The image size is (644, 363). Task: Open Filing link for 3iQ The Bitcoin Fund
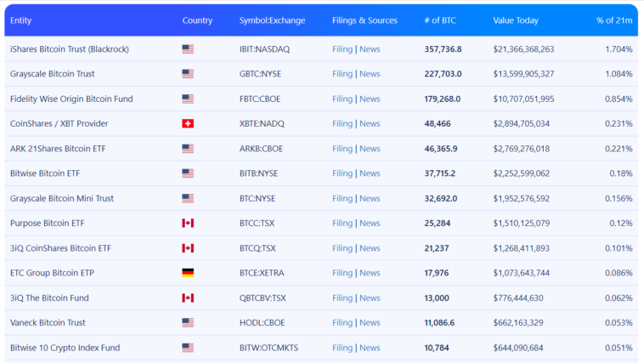pyautogui.click(x=342, y=298)
